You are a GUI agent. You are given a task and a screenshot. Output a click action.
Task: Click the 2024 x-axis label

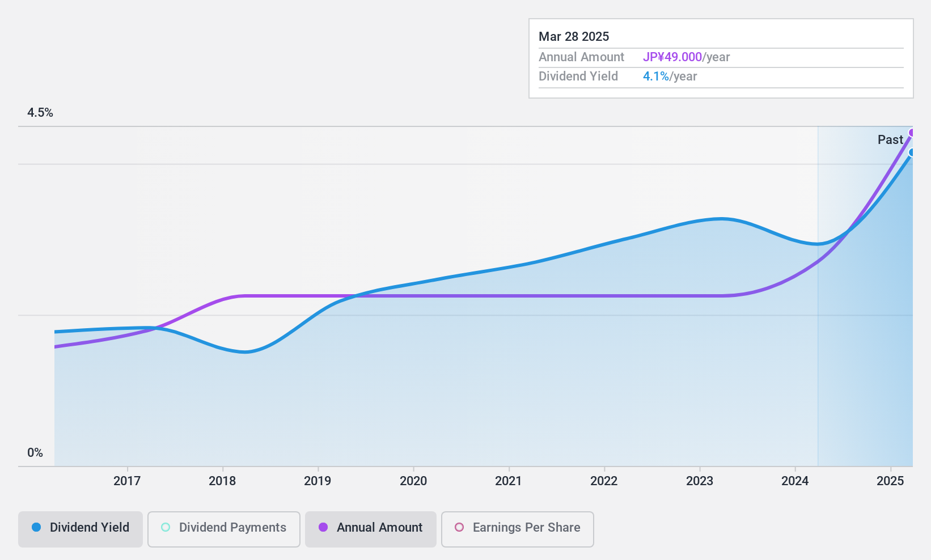point(795,481)
